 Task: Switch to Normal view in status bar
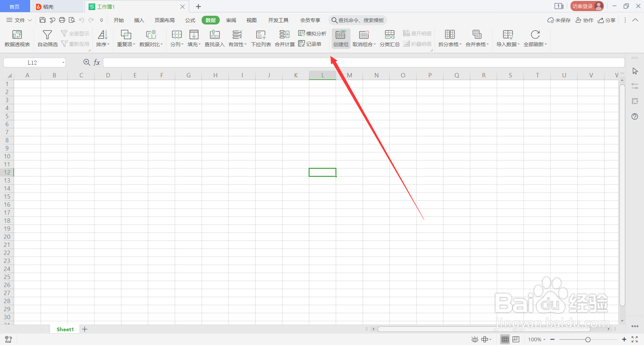pos(505,340)
